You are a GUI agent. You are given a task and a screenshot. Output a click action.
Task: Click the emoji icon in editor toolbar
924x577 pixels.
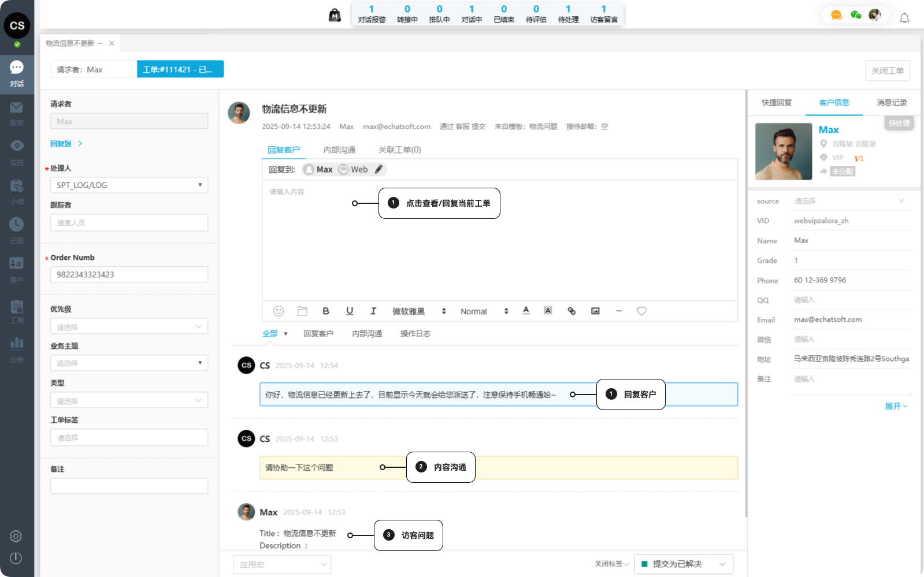[279, 311]
